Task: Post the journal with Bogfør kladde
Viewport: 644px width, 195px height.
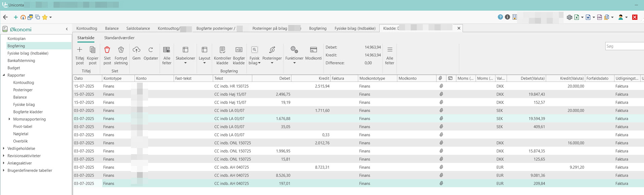Action: pos(239,56)
